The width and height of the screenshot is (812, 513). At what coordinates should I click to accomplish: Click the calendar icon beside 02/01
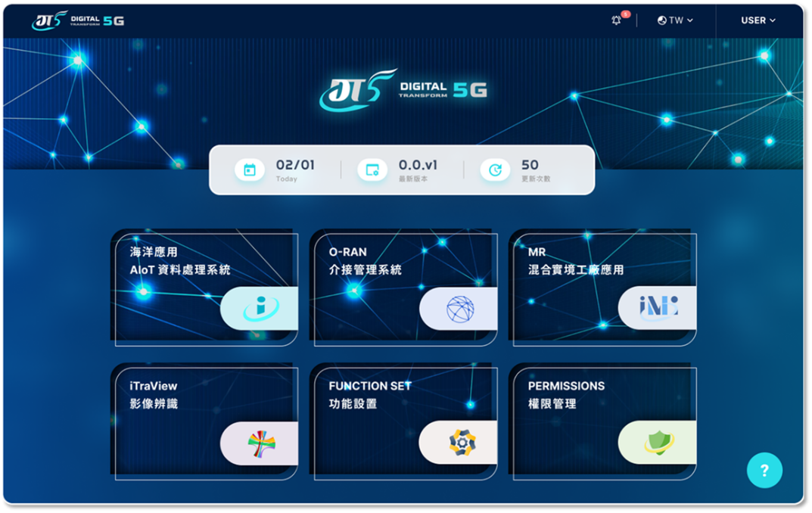tap(250, 170)
